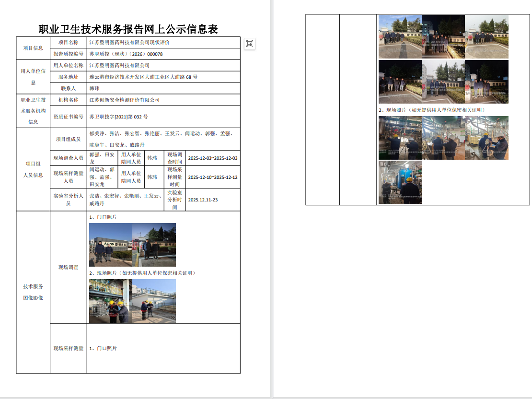The width and height of the screenshot is (532, 399).
Task: Click the site photo of workers beside the metal cage
Action: click(111, 301)
